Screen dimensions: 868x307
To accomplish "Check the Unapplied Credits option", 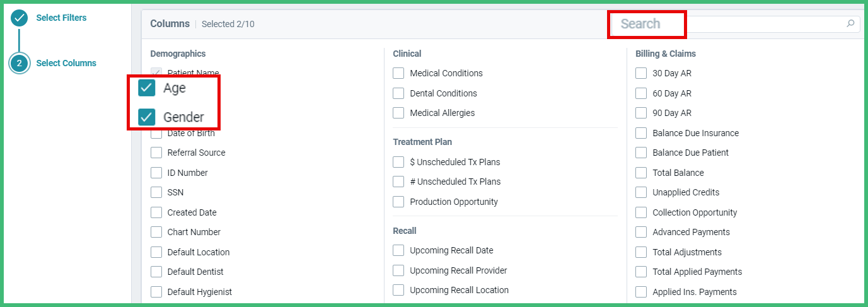I will point(641,192).
